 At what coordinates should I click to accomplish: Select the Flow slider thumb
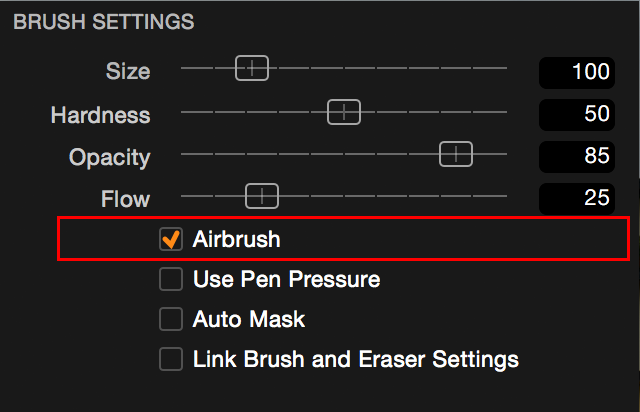[262, 196]
